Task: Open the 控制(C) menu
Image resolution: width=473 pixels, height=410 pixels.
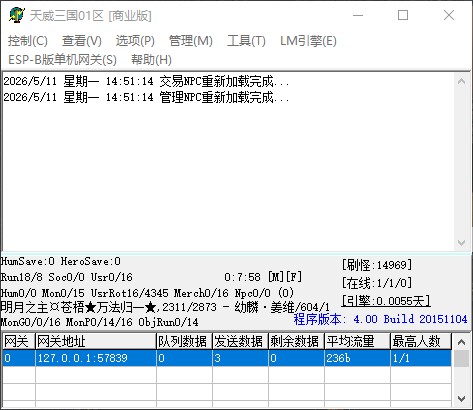Action: tap(28, 41)
